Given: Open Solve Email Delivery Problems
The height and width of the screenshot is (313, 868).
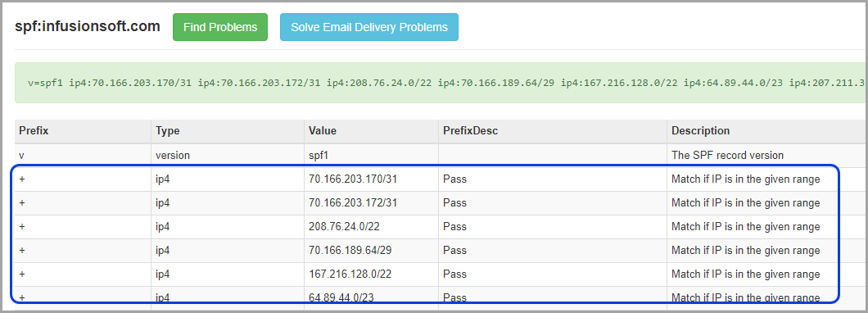Looking at the screenshot, I should [369, 27].
